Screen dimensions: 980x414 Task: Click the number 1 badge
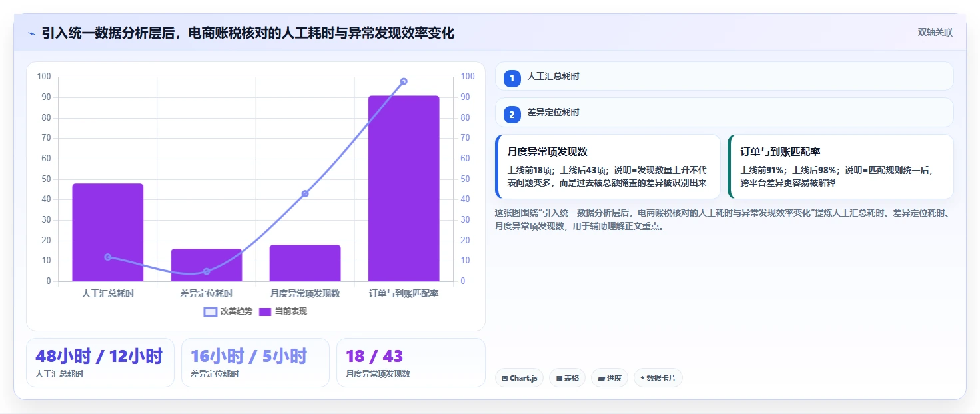[x=512, y=79]
